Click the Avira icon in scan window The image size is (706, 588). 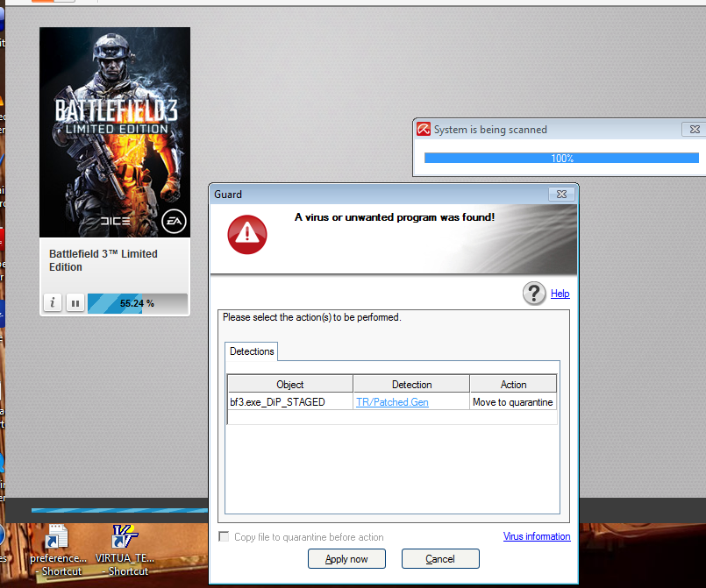click(x=424, y=129)
